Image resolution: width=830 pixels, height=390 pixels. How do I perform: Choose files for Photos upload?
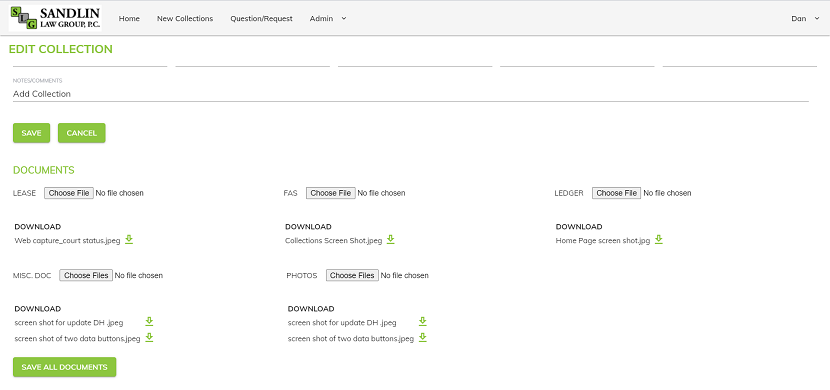pos(352,275)
